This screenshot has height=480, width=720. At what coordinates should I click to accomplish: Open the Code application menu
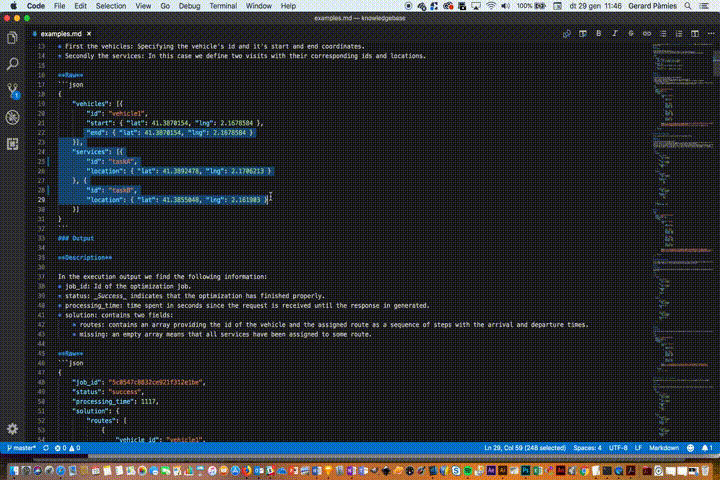click(x=36, y=6)
